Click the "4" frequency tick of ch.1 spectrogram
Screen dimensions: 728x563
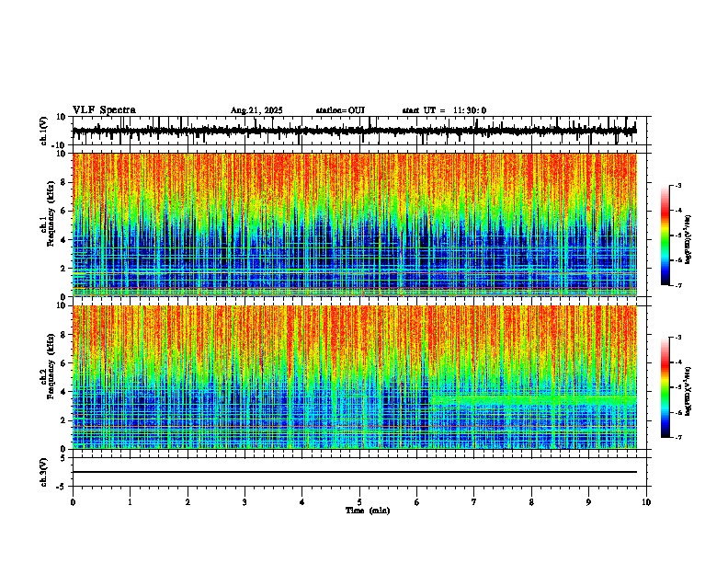[64, 240]
